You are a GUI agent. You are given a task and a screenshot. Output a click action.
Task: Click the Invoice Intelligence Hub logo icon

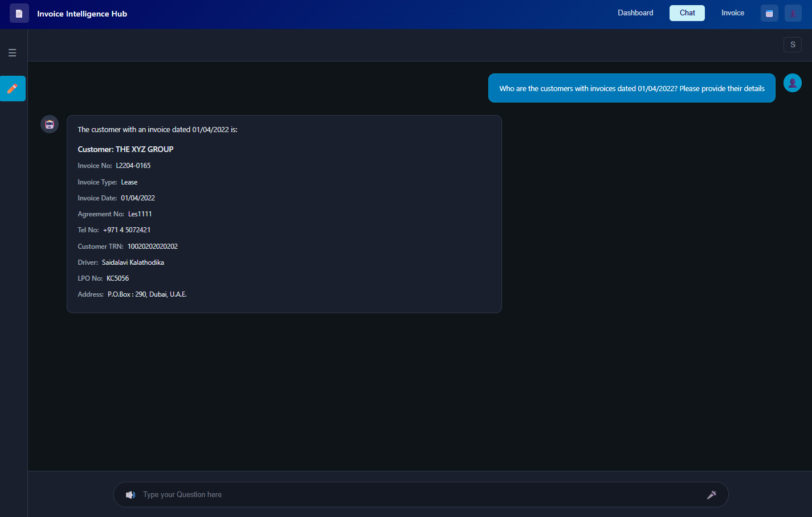(19, 13)
